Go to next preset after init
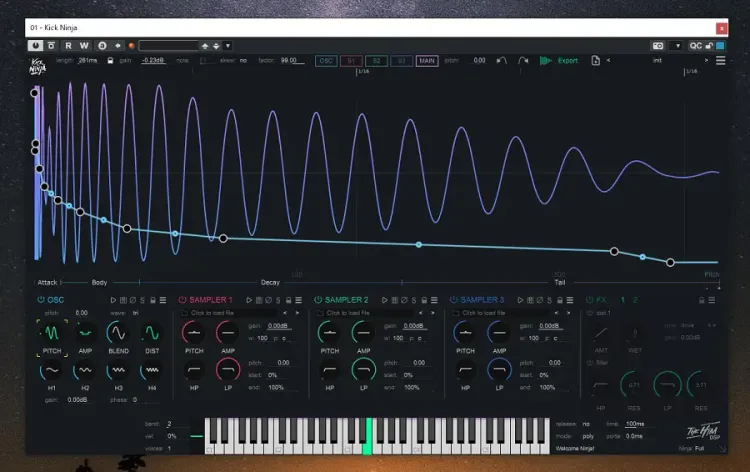Image resolution: width=750 pixels, height=472 pixels. [706, 61]
